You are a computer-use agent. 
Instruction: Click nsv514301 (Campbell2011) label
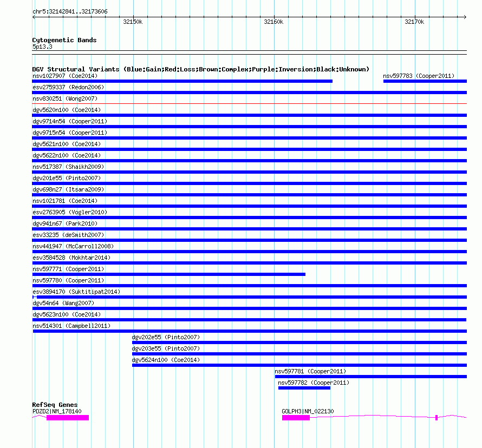[71, 326]
